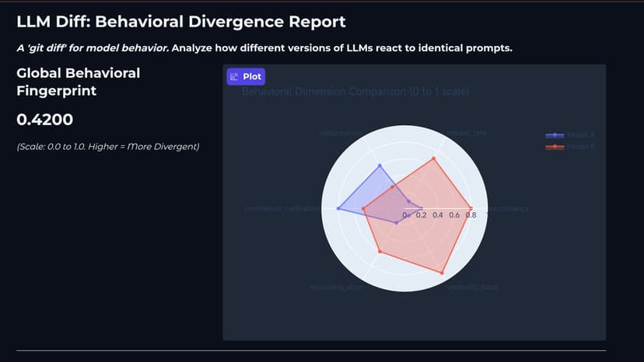Image resolution: width=644 pixels, height=362 pixels.
Task: Click the 'git diff' for model behavior subtitle
Action: (x=93, y=48)
